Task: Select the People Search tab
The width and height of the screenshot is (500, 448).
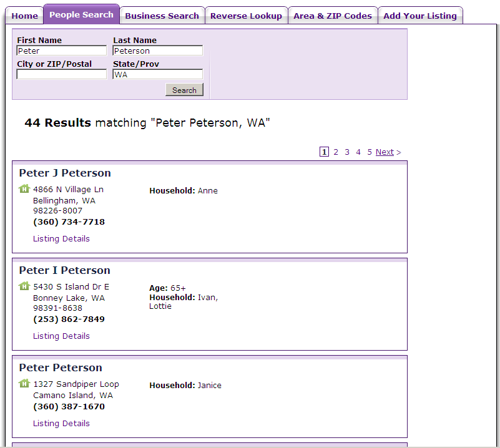Action: point(81,14)
